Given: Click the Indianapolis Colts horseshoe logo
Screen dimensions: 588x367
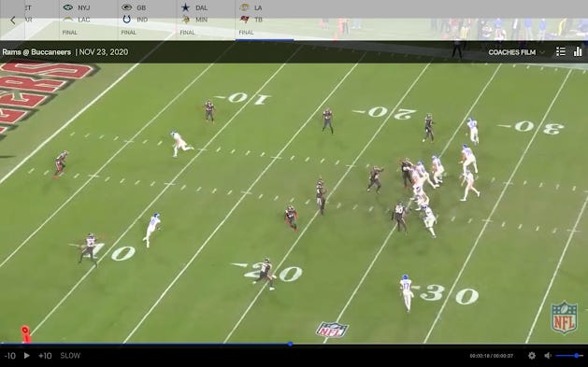Looking at the screenshot, I should (x=127, y=20).
